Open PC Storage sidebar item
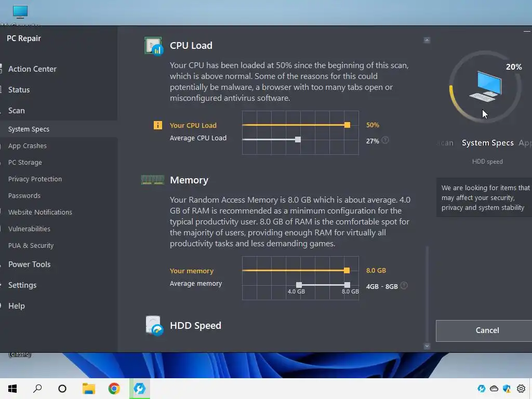This screenshot has width=532, height=399. click(x=25, y=162)
